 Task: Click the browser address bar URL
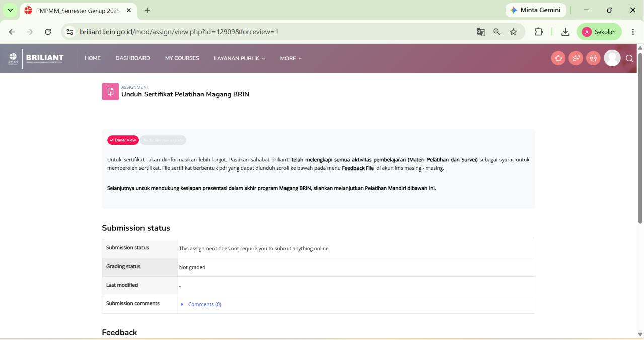point(179,32)
